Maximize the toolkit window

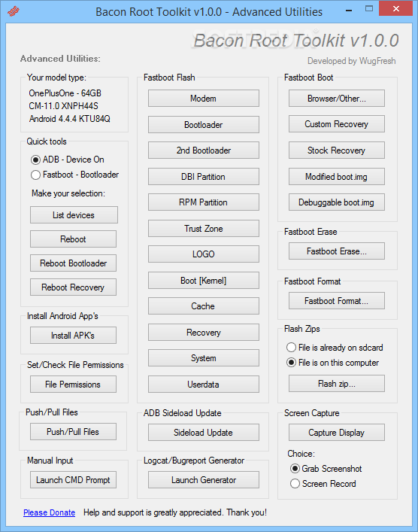[x=369, y=9]
